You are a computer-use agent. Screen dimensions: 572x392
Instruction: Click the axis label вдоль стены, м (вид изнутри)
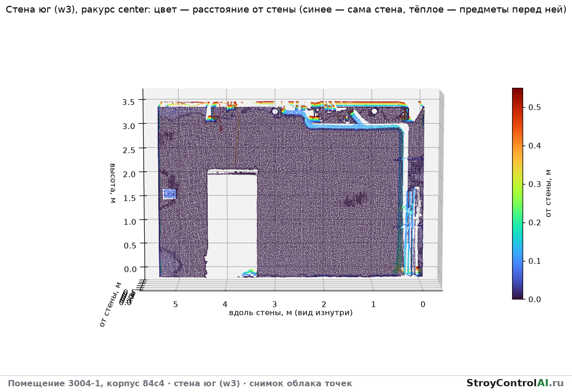click(x=291, y=312)
